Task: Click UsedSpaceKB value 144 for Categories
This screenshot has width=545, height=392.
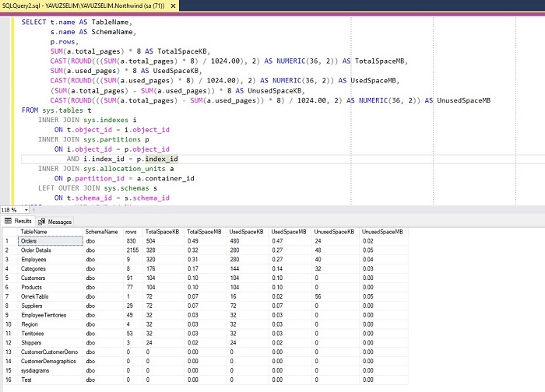Action: [x=248, y=269]
